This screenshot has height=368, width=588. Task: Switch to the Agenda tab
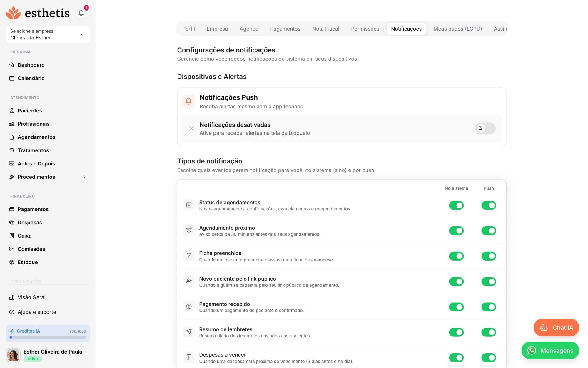[x=249, y=29]
